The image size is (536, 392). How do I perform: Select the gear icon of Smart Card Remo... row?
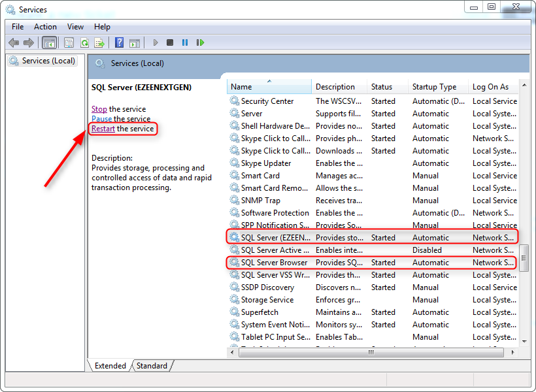point(235,188)
